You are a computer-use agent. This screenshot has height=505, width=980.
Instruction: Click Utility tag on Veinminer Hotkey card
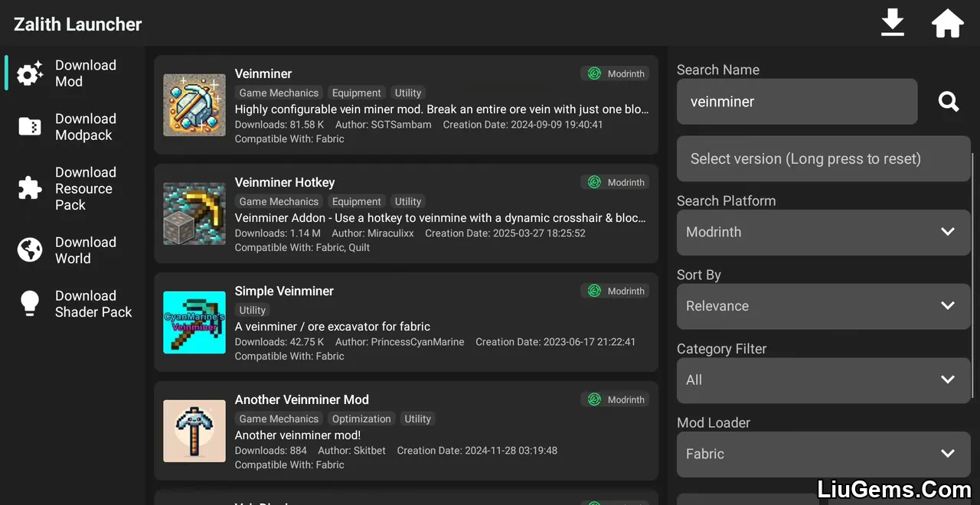point(408,201)
